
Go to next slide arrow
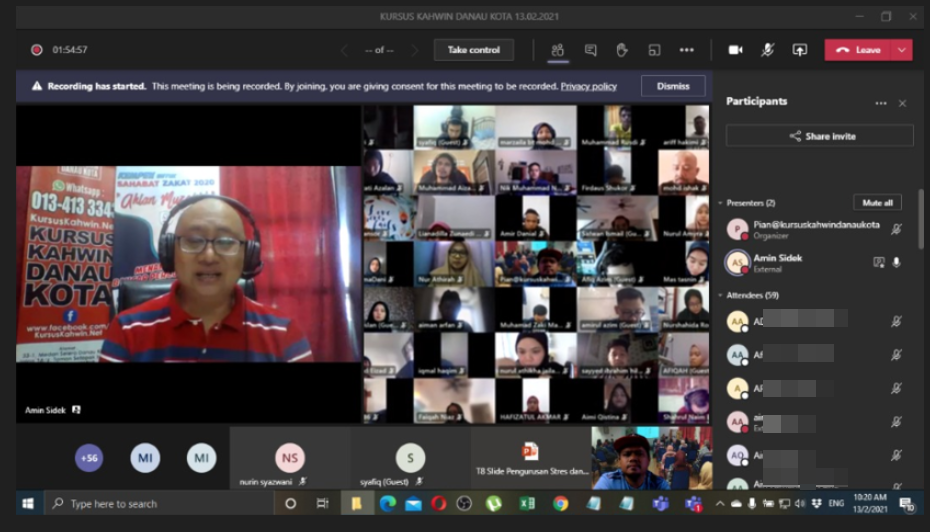415,50
